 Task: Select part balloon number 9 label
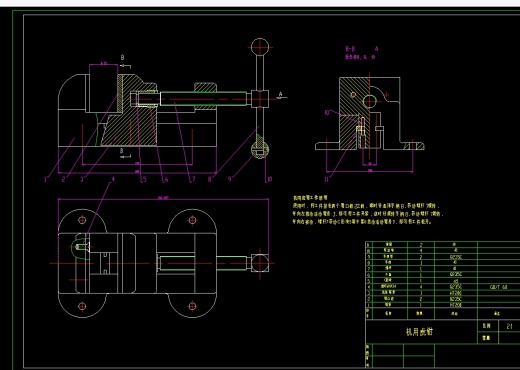click(x=230, y=179)
